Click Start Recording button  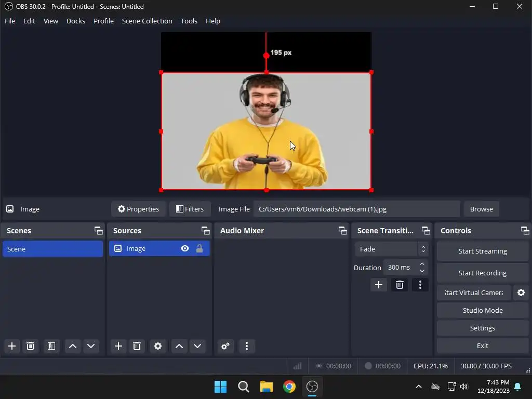pos(482,273)
